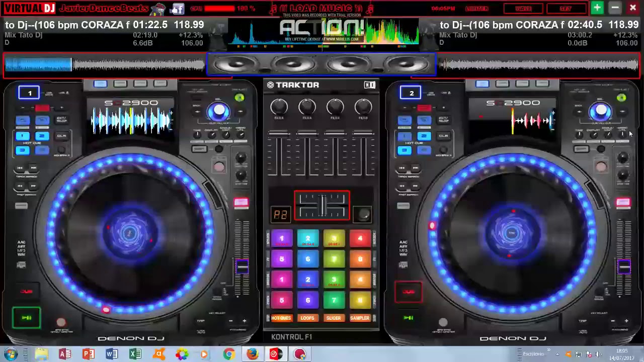Click the Traktor crossfader
This screenshot has height=362, width=644.
[322, 206]
